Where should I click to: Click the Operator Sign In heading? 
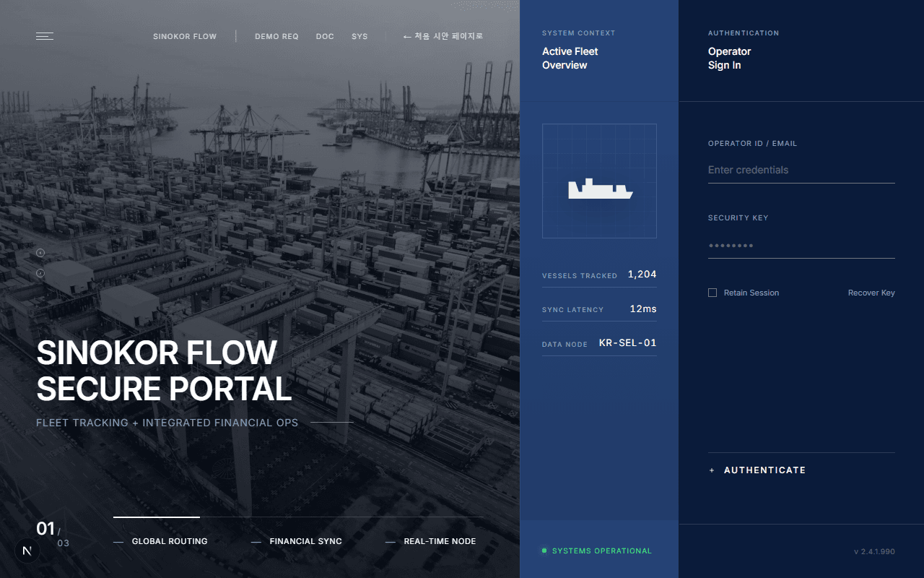pyautogui.click(x=730, y=58)
